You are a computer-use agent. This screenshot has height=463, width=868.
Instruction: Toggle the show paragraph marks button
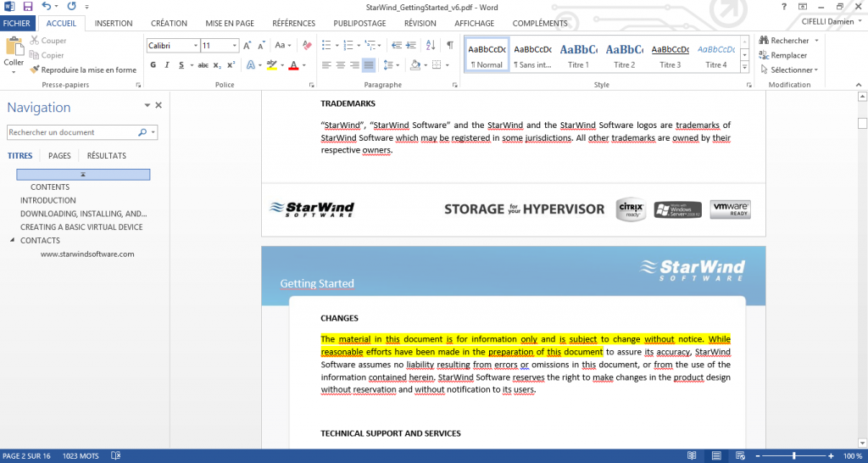click(x=449, y=45)
